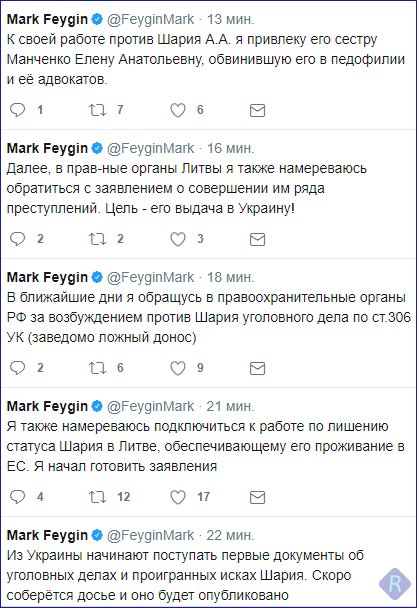
Task: Open message envelope on 16 мин. tweet
Action: tap(257, 240)
